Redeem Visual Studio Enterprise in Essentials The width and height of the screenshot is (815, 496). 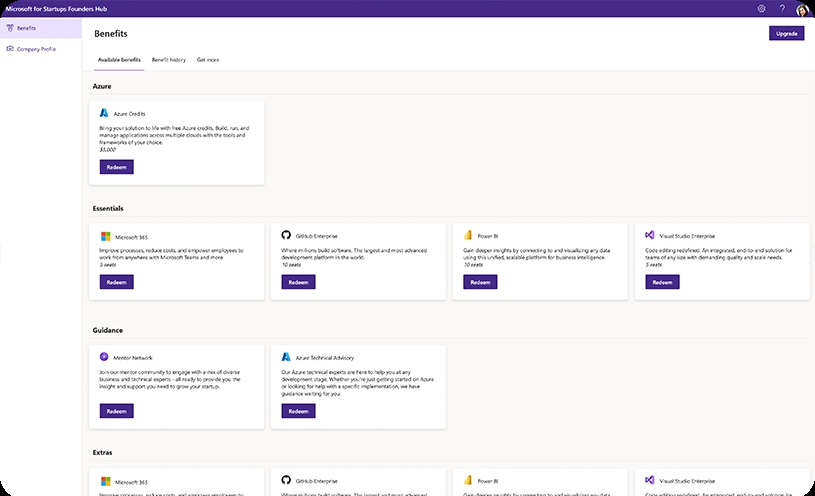coord(662,282)
